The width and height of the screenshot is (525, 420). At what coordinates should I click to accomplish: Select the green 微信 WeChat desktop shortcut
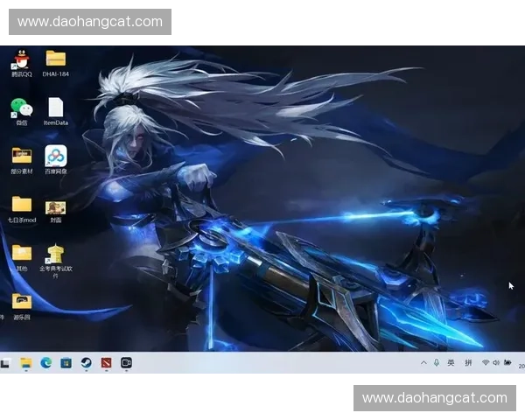22,112
